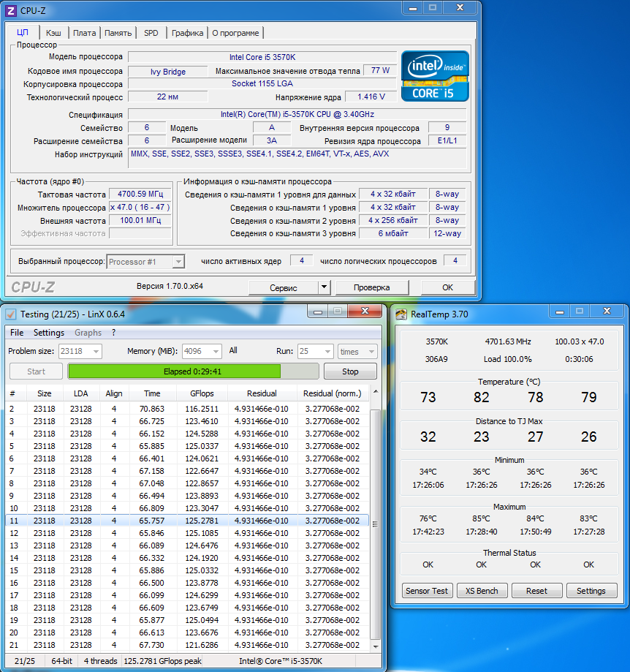This screenshot has width=630, height=672.
Task: Open the Settings menu in LinX
Action: pyautogui.click(x=49, y=333)
